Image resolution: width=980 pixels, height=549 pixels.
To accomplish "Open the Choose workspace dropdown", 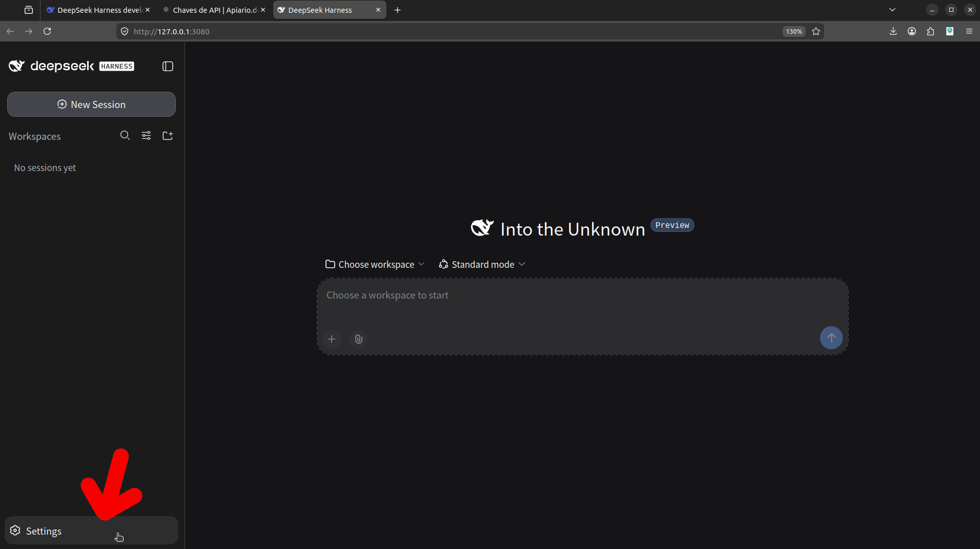I will (x=375, y=264).
